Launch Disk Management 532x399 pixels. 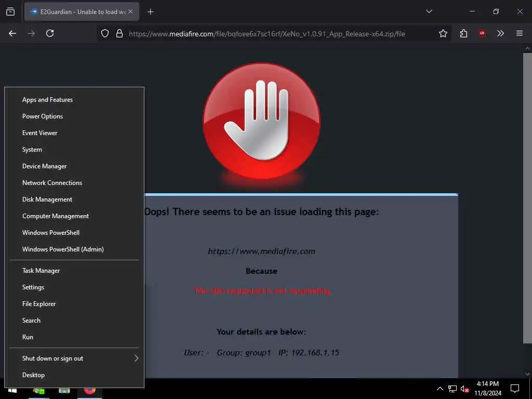(x=74, y=199)
